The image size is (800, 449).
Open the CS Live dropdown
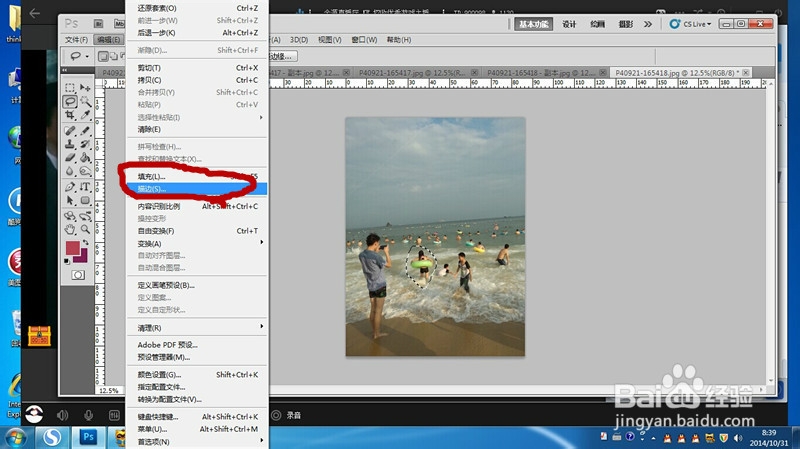[690, 24]
